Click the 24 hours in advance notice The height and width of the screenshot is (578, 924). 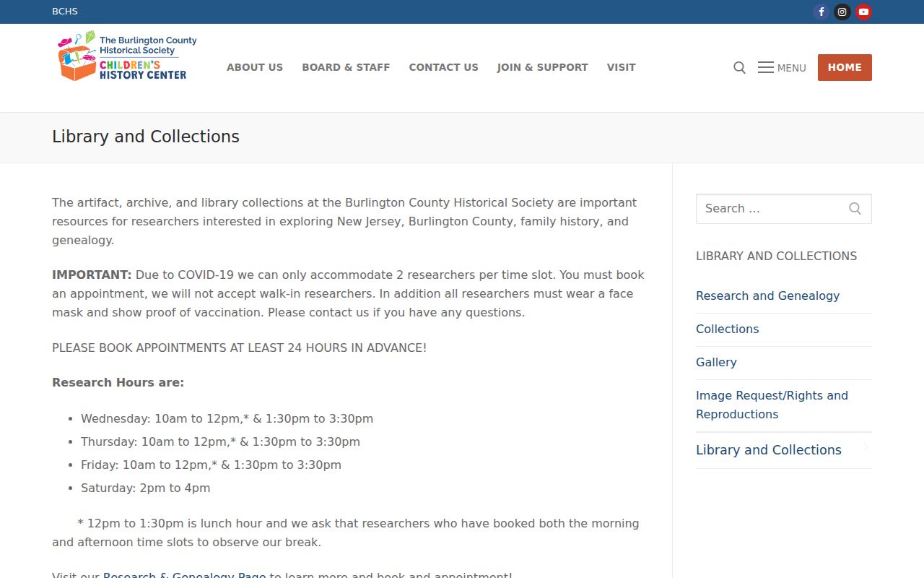coord(239,348)
